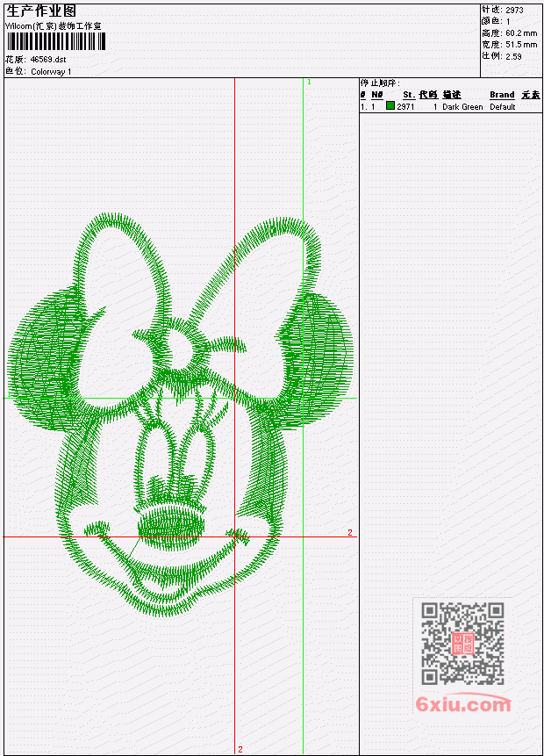This screenshot has height=756, width=544.
Task: Click the scale value '2.59'
Action: [513, 56]
